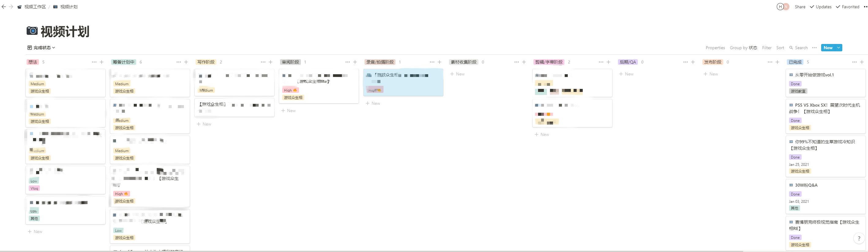Click the Share button

click(x=800, y=7)
